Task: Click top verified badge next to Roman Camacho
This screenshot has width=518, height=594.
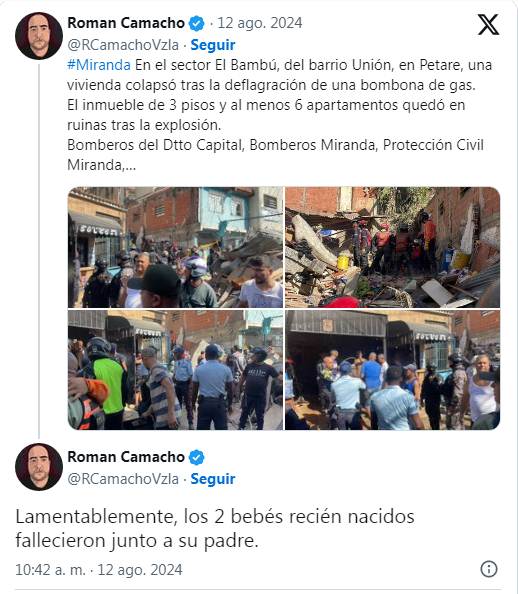Action: point(196,23)
